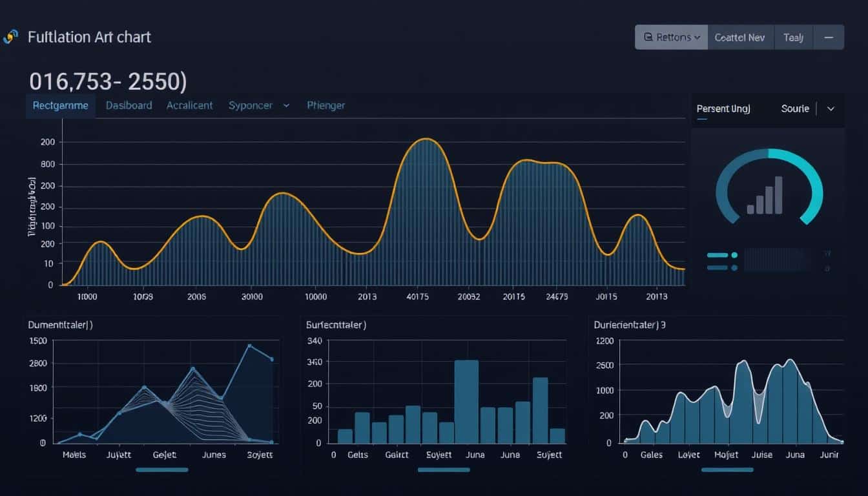The image size is (868, 496).
Task: Click the Tealj button
Action: 793,37
